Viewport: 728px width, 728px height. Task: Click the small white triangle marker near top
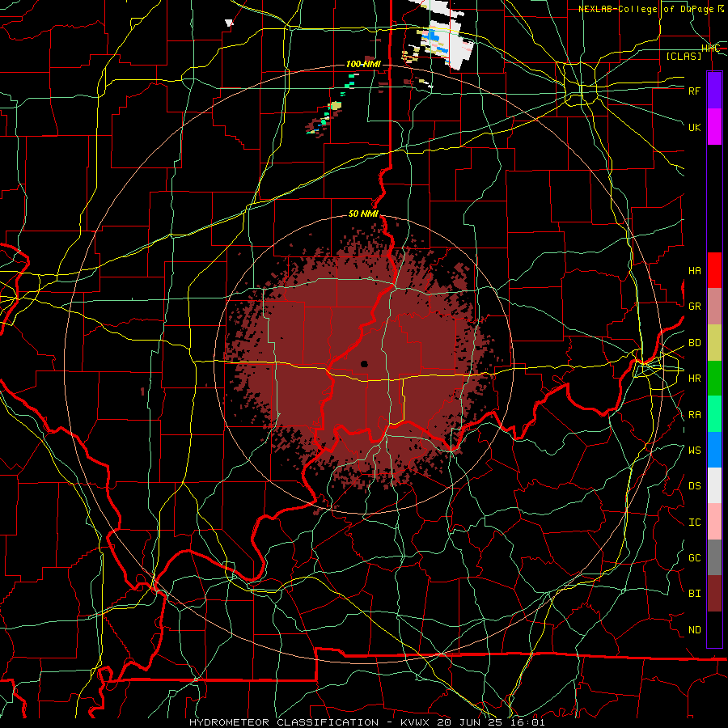point(229,23)
